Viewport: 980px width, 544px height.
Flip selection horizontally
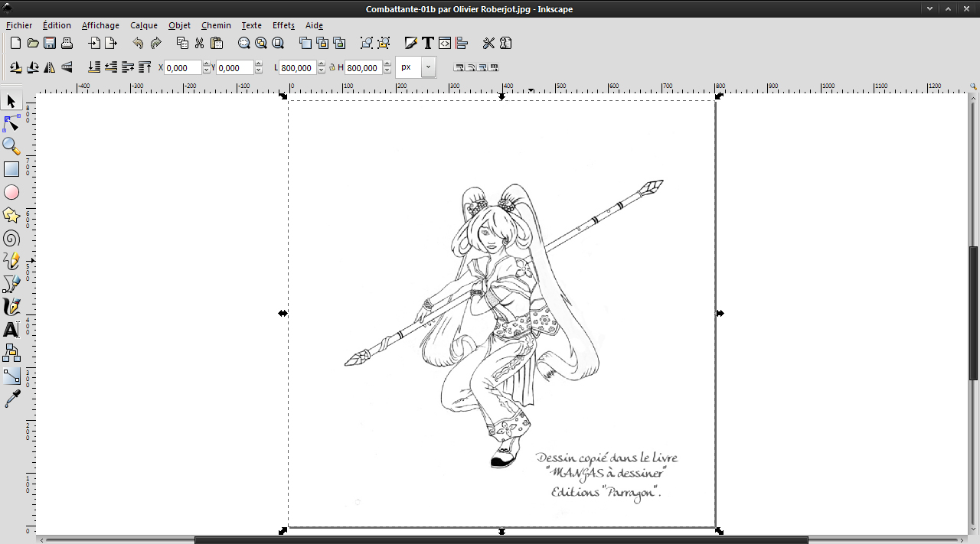[x=50, y=67]
